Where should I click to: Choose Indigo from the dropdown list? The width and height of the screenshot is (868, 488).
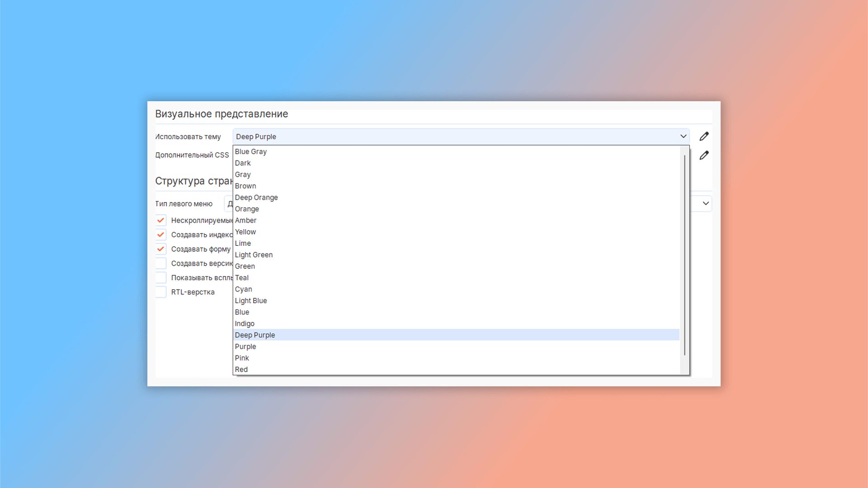pyautogui.click(x=245, y=324)
